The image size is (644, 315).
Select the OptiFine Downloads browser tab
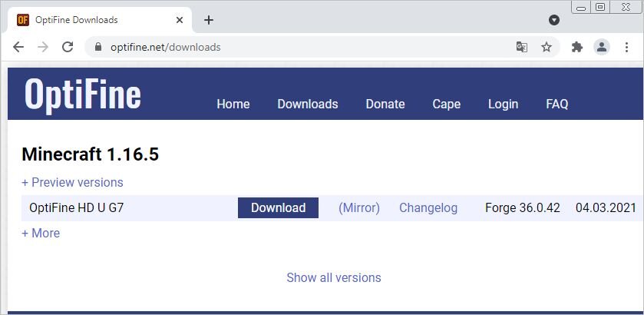coord(100,20)
